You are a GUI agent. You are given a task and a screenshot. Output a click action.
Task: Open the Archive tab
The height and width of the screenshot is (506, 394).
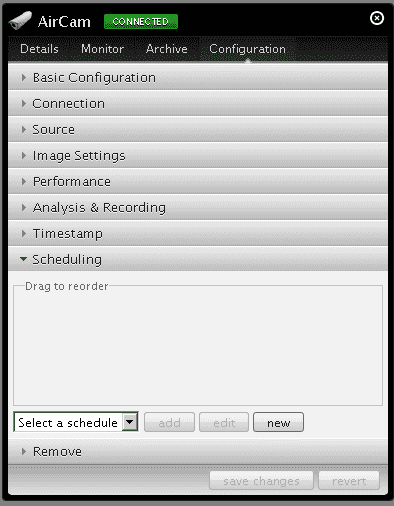point(167,49)
